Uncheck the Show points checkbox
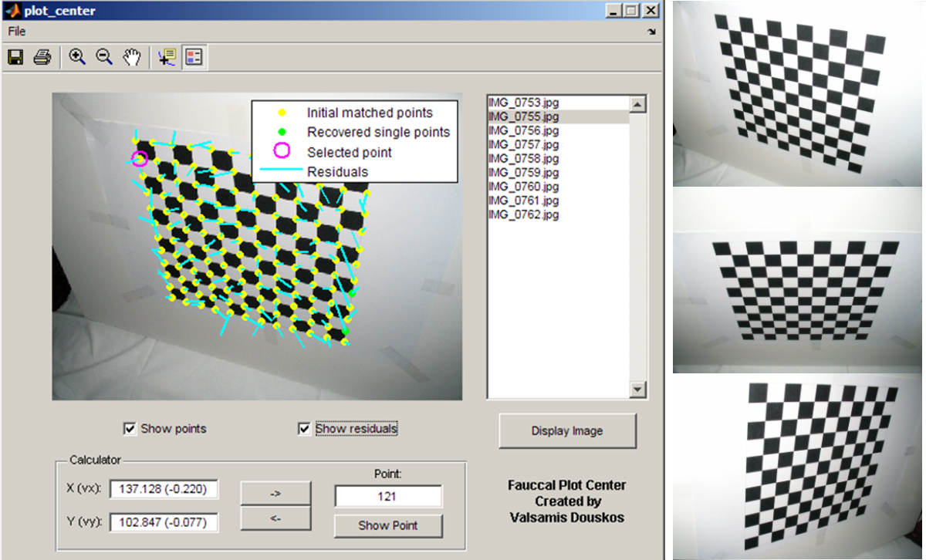The height and width of the screenshot is (560, 926). coord(129,428)
